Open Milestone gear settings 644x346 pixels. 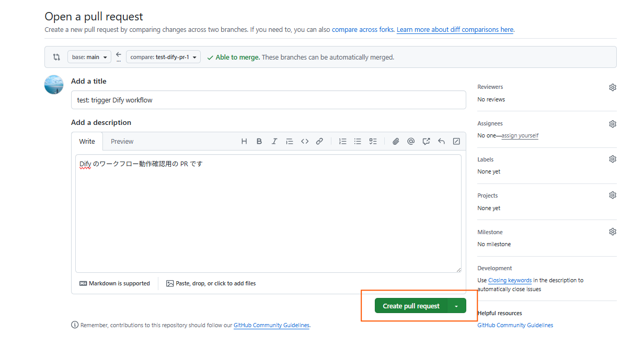click(x=613, y=232)
